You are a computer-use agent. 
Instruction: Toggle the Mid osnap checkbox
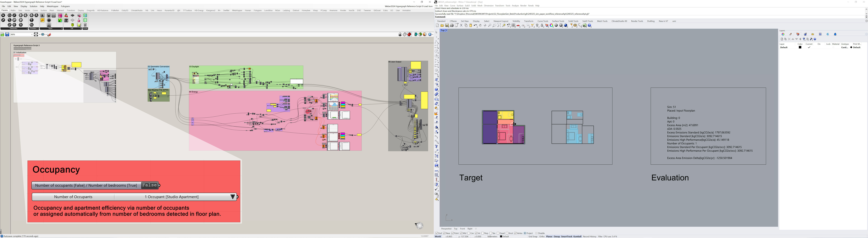pos(461,233)
